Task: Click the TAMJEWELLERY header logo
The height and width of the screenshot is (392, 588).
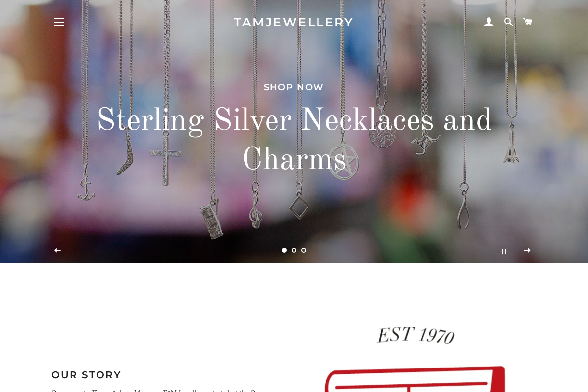Action: [294, 22]
